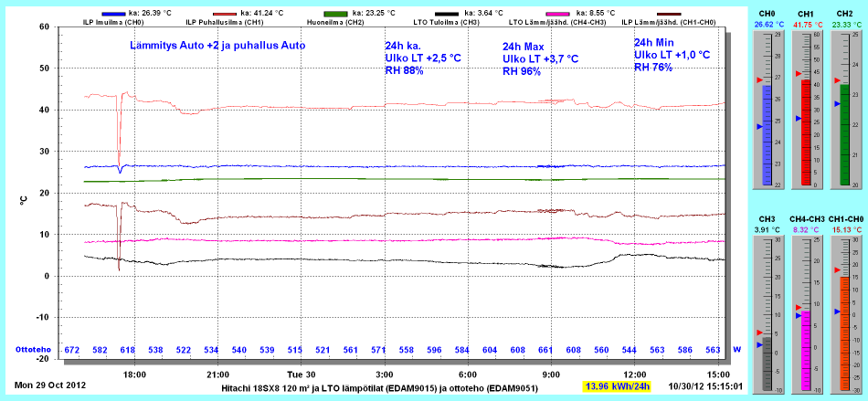Click the Tue 30 date axis label
Viewport: 868px width, 401px height.
pos(302,374)
